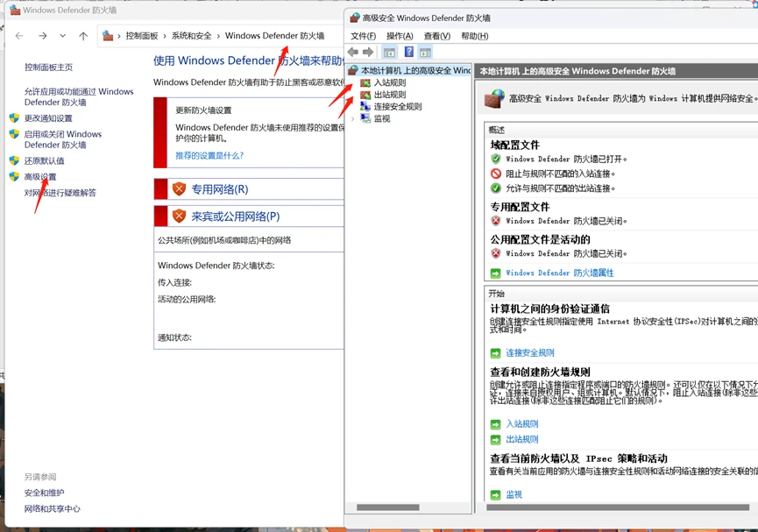The image size is (758, 532).
Task: Open the 操作(A) menu
Action: click(x=400, y=36)
